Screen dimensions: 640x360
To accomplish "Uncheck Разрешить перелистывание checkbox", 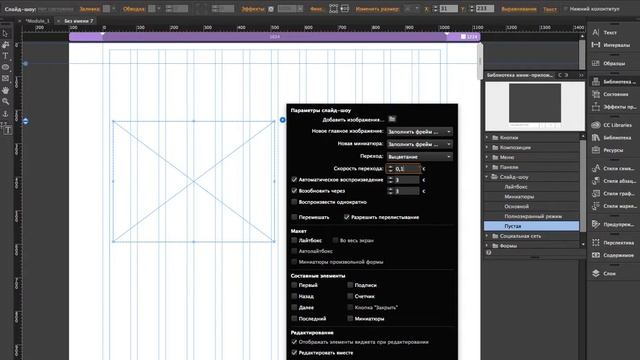I will pyautogui.click(x=347, y=217).
